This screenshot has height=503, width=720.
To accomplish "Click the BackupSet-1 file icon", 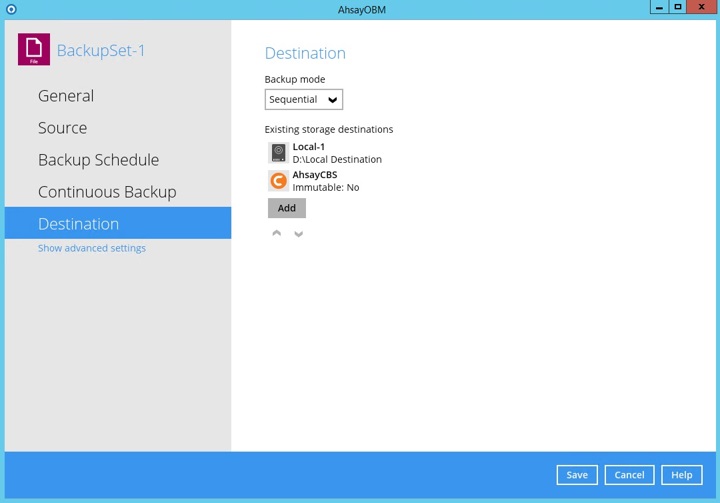I will pyautogui.click(x=34, y=49).
